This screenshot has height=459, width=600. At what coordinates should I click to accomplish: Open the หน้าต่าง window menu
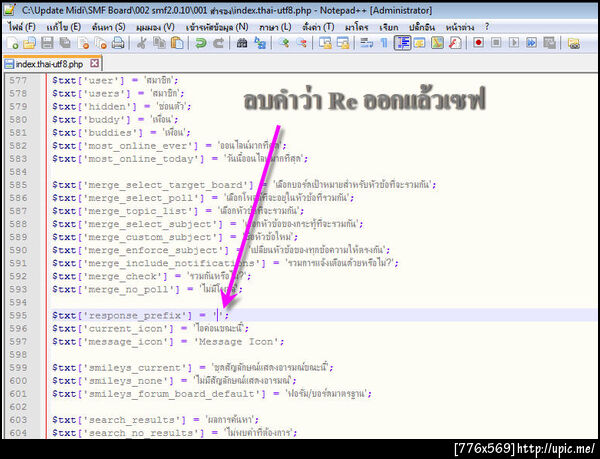pos(460,27)
